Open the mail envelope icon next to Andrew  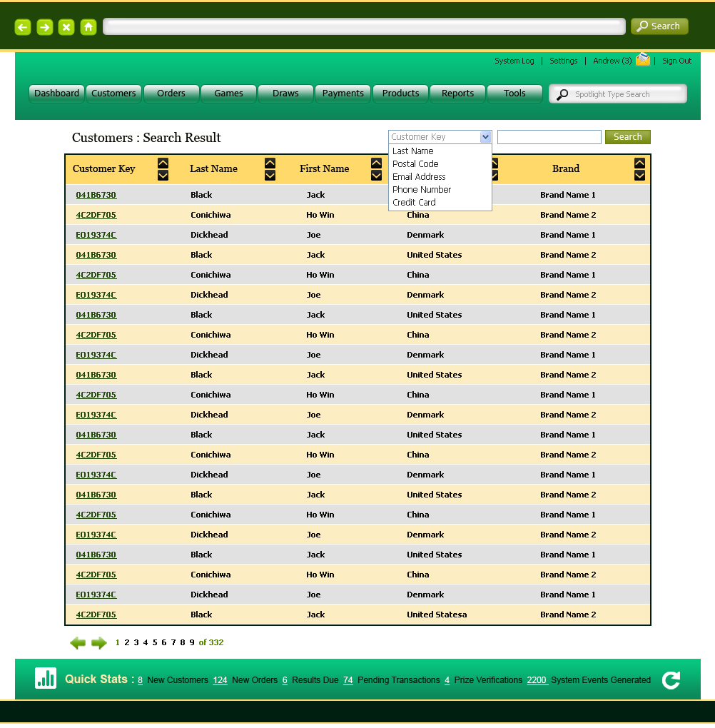coord(642,61)
